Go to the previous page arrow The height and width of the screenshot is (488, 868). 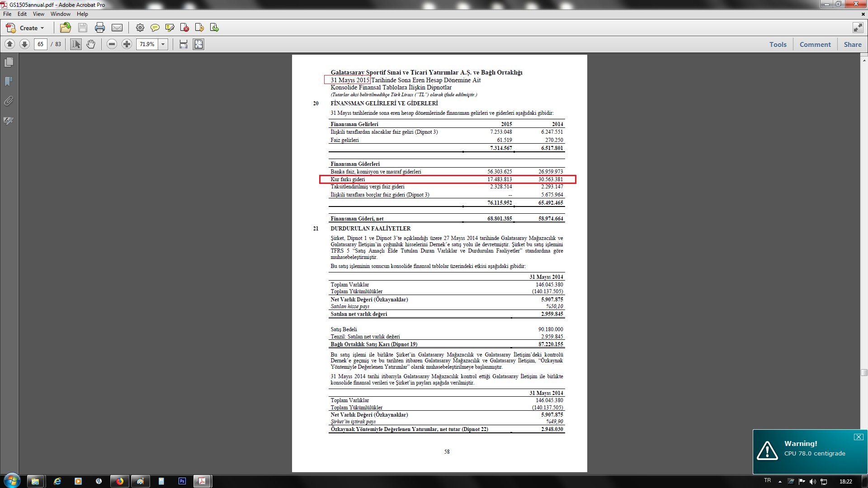pyautogui.click(x=9, y=44)
